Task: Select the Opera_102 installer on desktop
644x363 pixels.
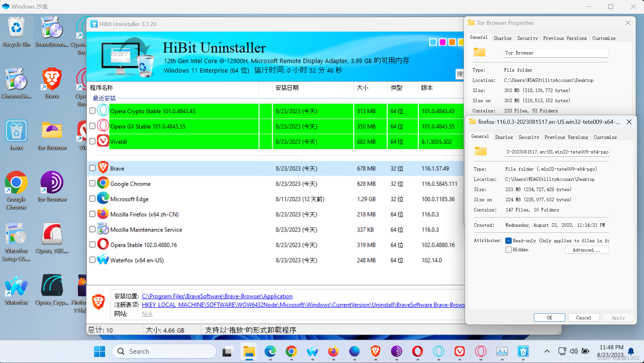Action: 52,238
